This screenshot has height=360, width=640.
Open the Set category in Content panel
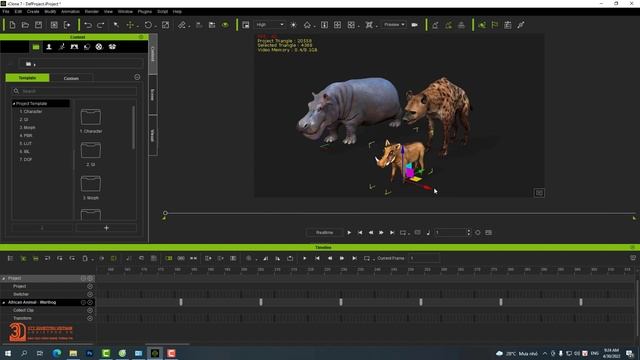(x=74, y=47)
